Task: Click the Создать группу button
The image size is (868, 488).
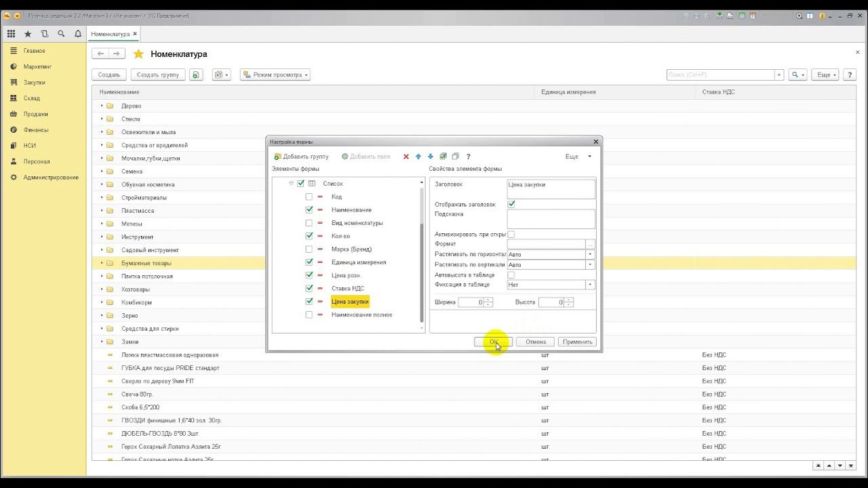Action: 158,75
